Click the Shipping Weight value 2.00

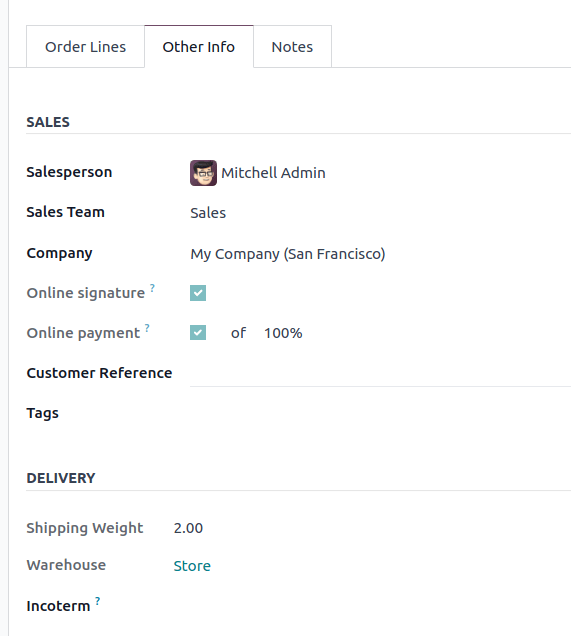(188, 528)
